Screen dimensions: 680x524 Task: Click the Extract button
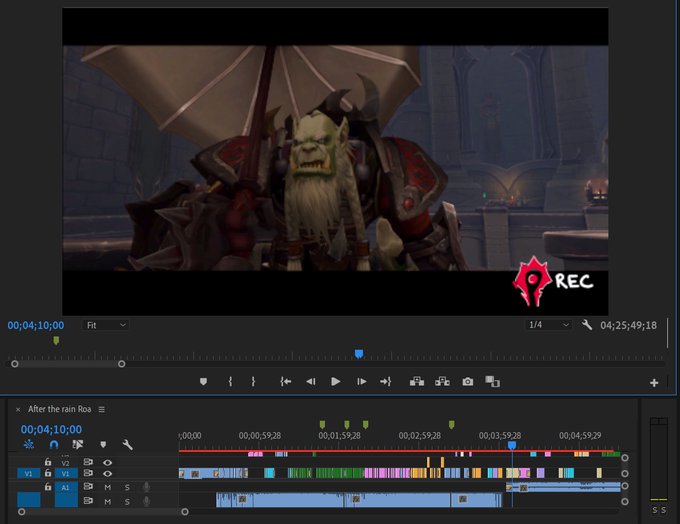pos(442,382)
